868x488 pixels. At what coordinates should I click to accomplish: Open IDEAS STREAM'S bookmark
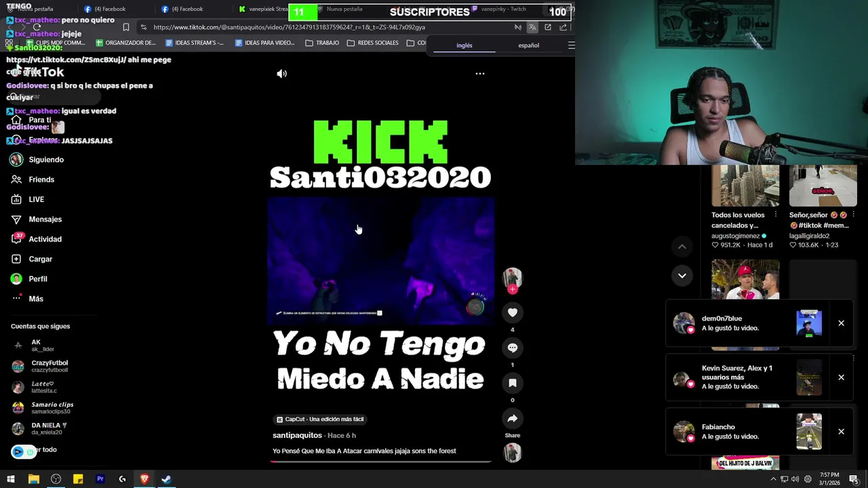coord(194,43)
